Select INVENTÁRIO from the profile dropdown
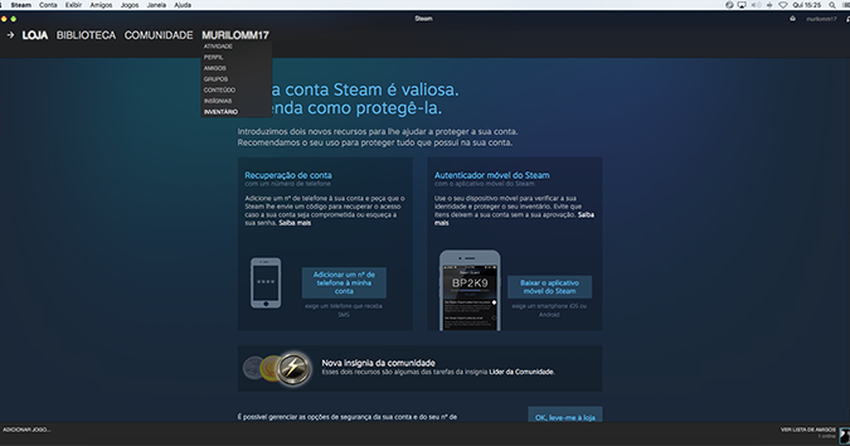The image size is (850, 446). pyautogui.click(x=221, y=112)
